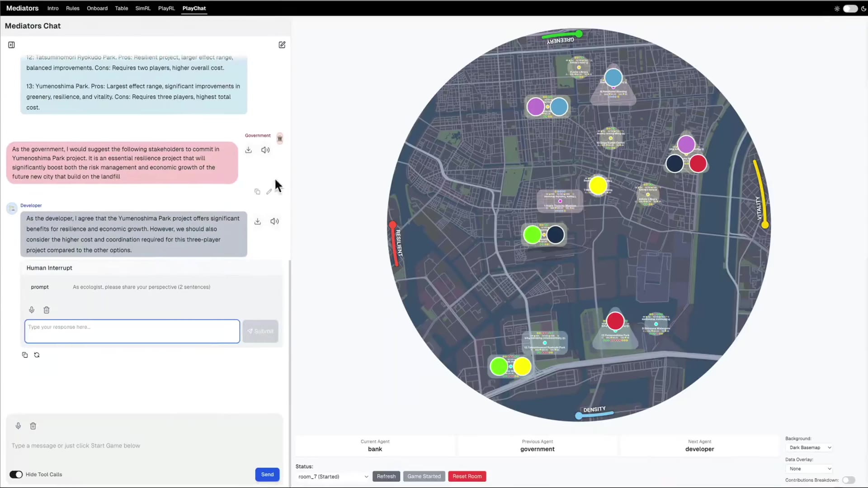Viewport: 868px width, 488px height.
Task: Open the PlayRL tab
Action: point(166,8)
